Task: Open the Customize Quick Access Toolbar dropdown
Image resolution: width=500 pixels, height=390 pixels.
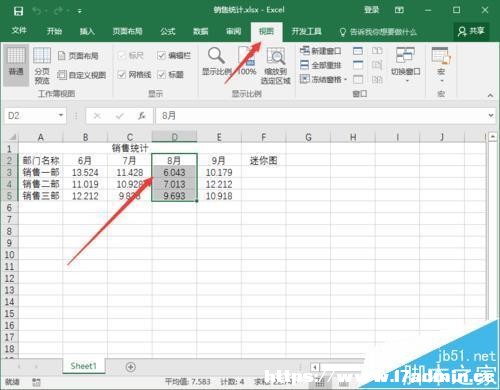Action: (80, 11)
